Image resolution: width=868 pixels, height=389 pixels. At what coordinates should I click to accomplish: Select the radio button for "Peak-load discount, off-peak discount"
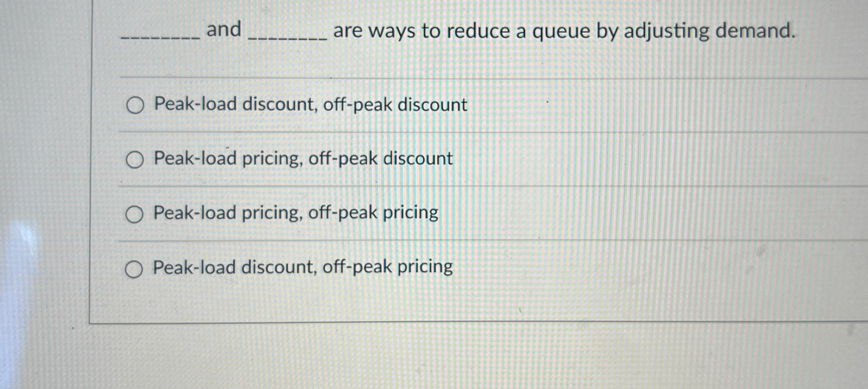pyautogui.click(x=135, y=105)
